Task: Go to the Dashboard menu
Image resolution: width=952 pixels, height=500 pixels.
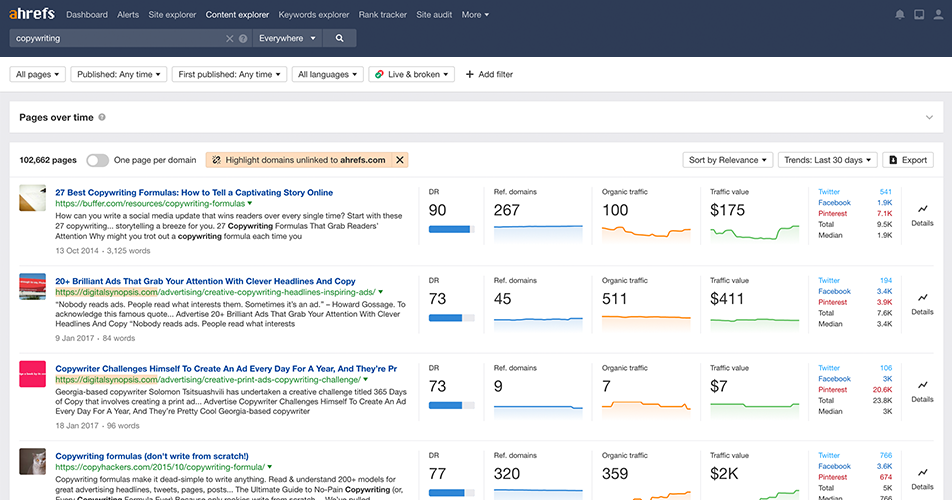Action: coord(87,15)
